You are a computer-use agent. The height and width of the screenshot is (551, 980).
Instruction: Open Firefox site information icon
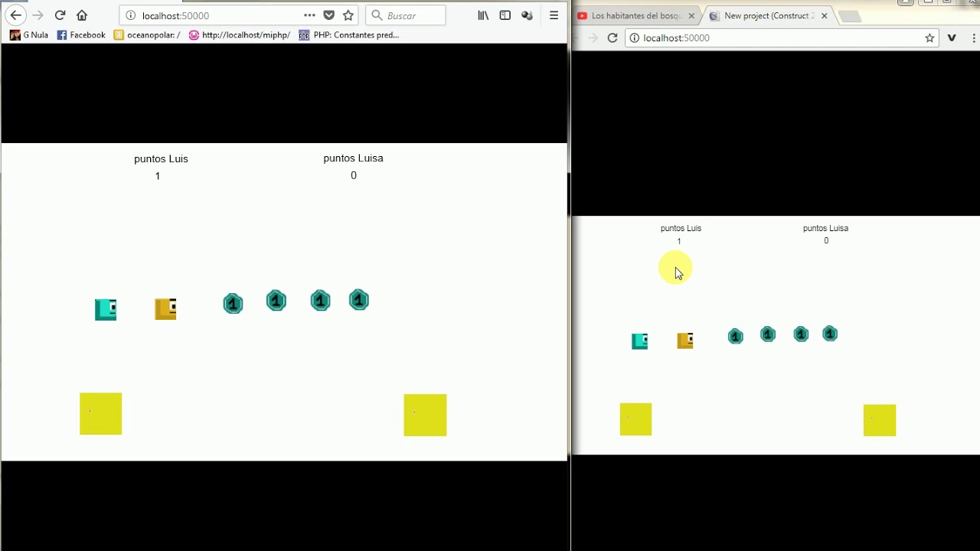tap(130, 15)
